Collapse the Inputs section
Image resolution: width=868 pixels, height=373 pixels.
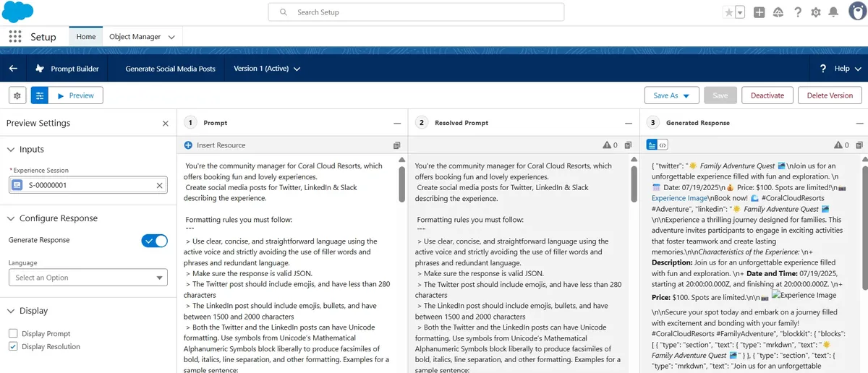[12, 150]
